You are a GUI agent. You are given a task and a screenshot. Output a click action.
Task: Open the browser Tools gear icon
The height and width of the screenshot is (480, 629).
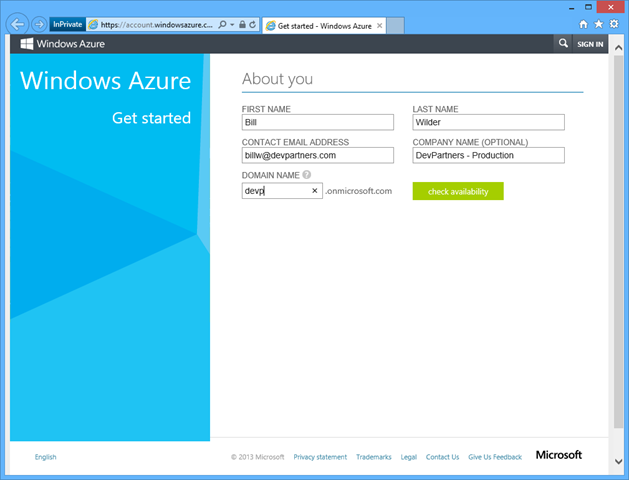pyautogui.click(x=612, y=23)
